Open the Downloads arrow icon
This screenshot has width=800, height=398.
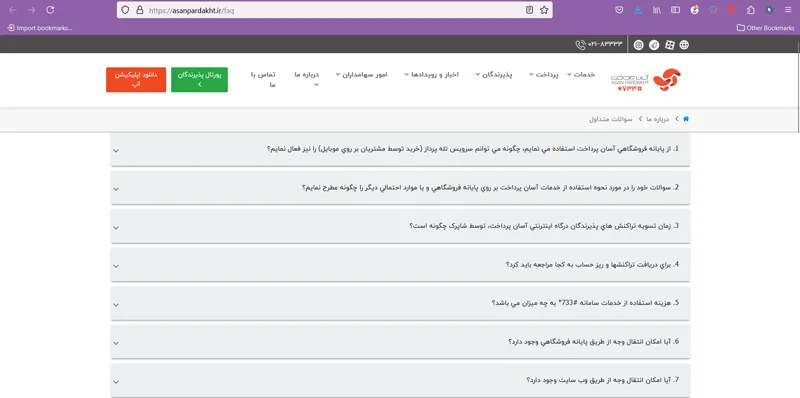pyautogui.click(x=638, y=10)
